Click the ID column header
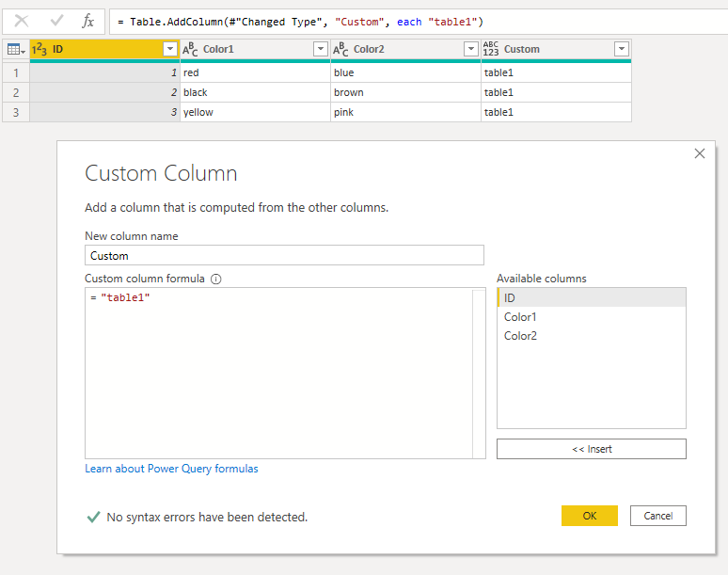The width and height of the screenshot is (728, 575). (x=105, y=49)
